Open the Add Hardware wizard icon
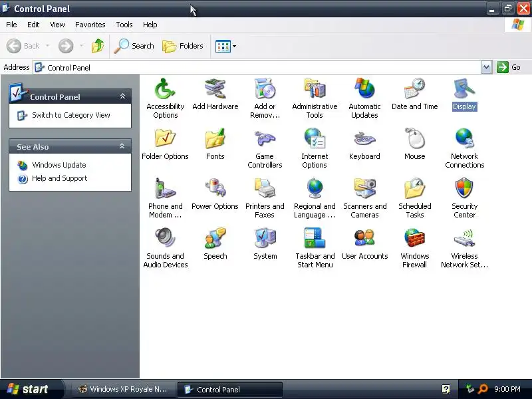 click(x=215, y=88)
